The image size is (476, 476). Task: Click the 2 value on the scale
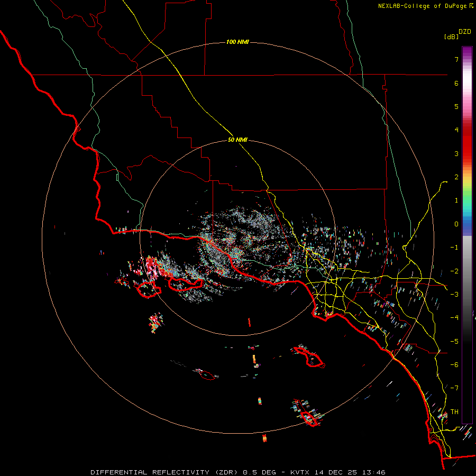click(x=456, y=177)
